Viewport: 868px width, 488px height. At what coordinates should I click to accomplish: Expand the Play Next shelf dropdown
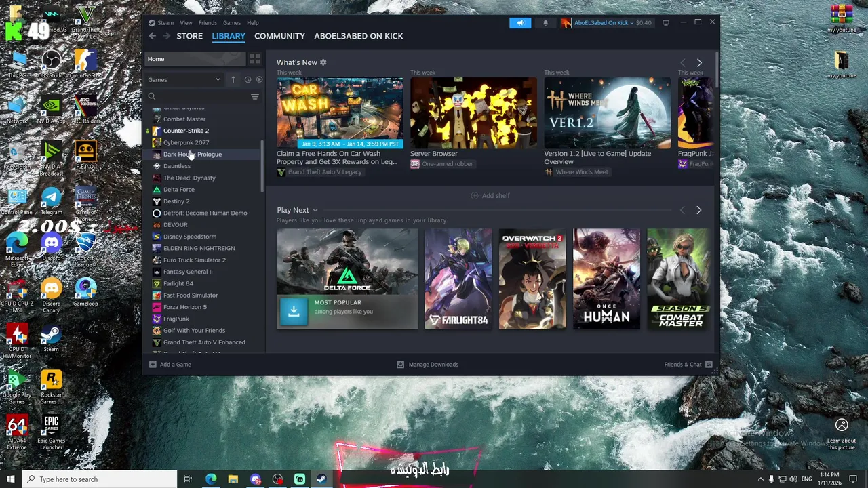point(315,210)
